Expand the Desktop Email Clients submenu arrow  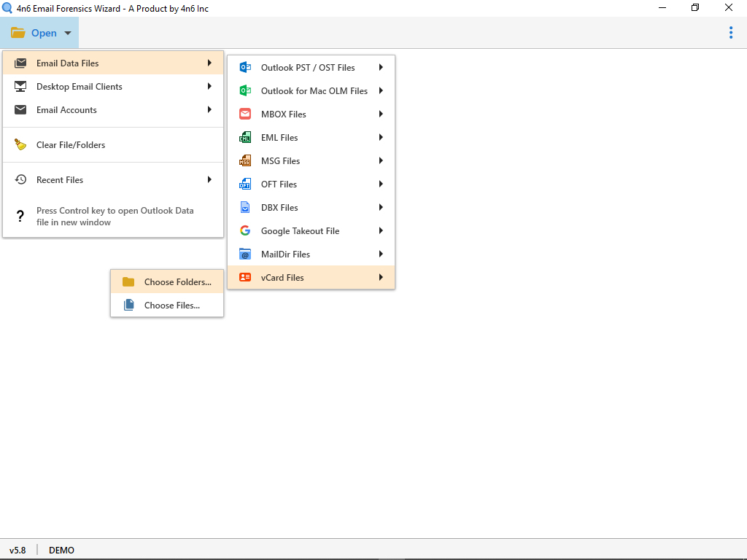209,86
